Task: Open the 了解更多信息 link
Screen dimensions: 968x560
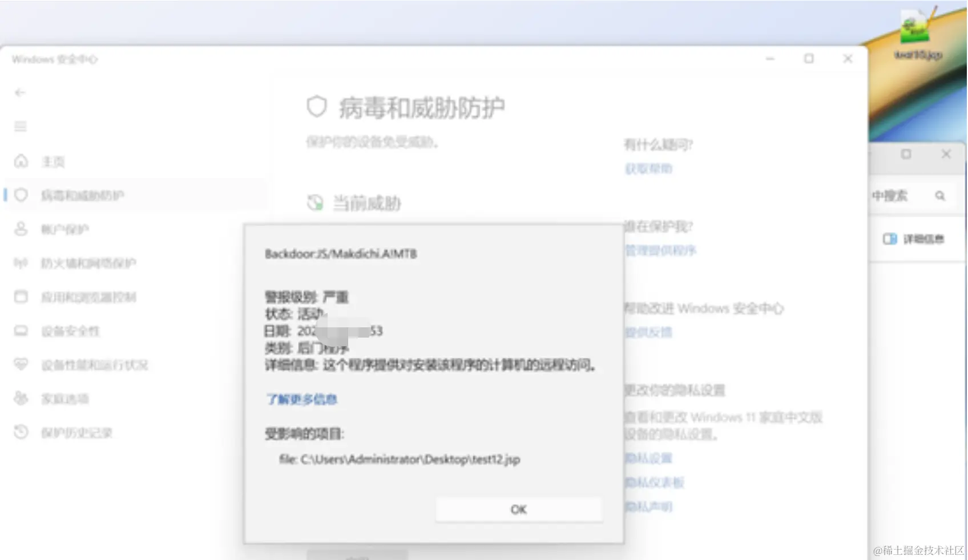Action: (x=302, y=399)
